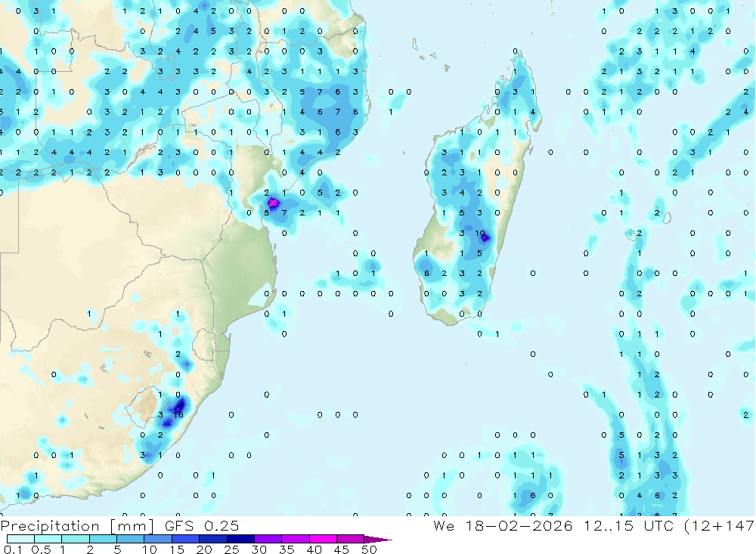Click the 5–10 mm legend color swatch
This screenshot has height=554, width=756.
coord(130,539)
